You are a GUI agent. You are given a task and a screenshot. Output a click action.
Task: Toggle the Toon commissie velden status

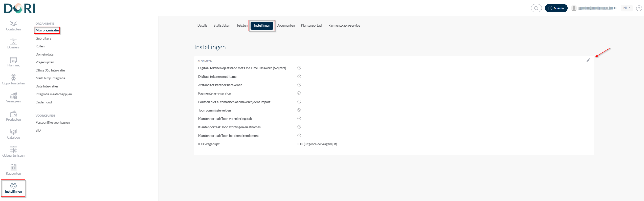299,110
